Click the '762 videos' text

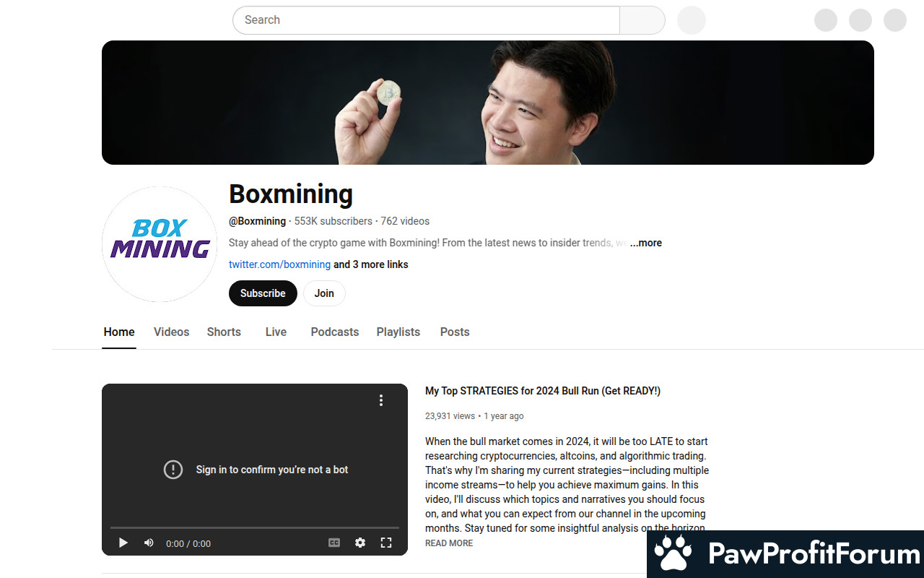click(x=405, y=221)
